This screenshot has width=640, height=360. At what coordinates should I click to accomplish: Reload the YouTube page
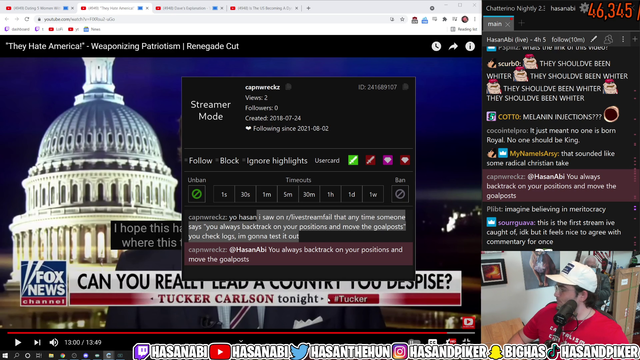[27, 19]
